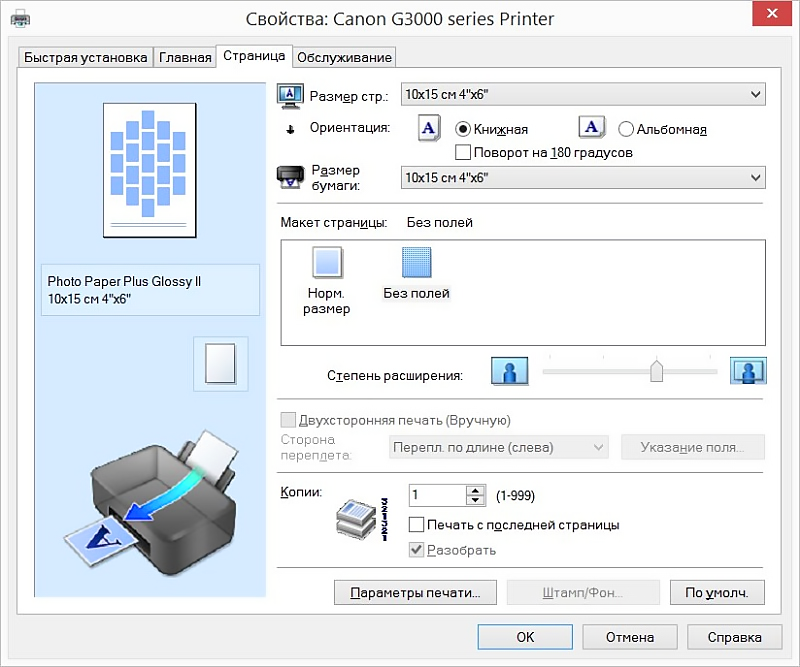
Task: Click the portrait orientation A icon
Action: pyautogui.click(x=429, y=128)
